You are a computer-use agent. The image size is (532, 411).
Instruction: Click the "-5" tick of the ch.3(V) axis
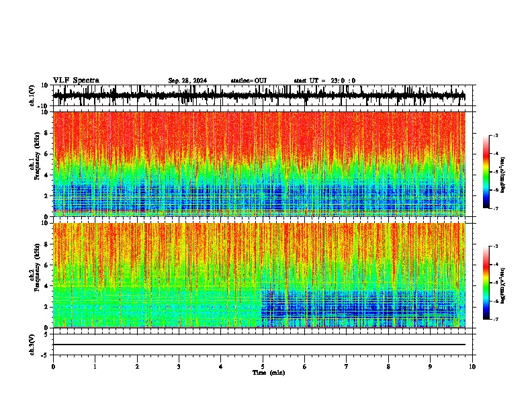(45, 355)
